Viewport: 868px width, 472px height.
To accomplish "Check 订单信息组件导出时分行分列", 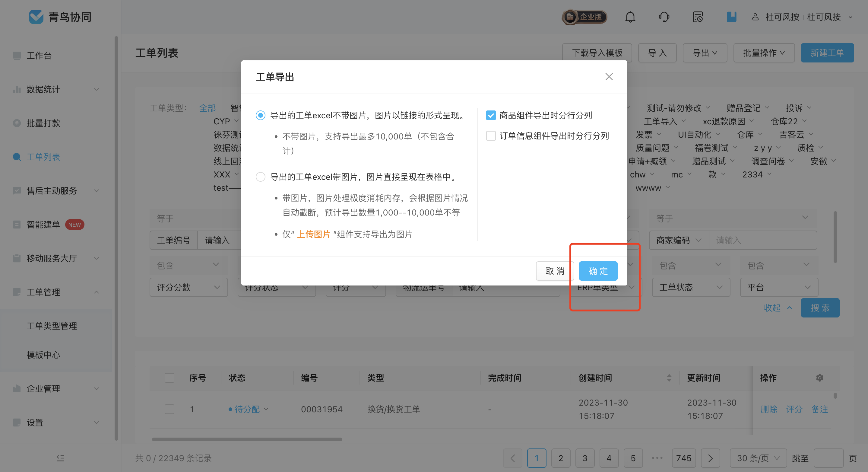I will click(x=491, y=136).
